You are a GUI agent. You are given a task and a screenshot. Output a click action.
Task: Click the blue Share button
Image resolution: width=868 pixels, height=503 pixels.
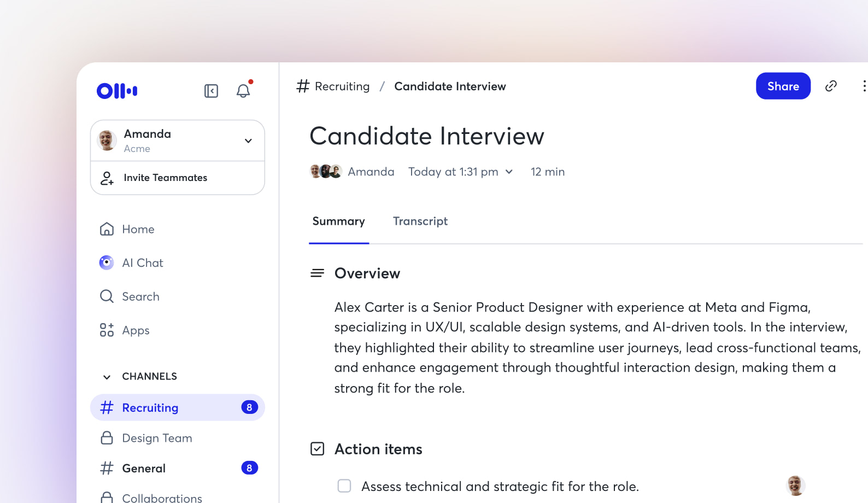coord(783,86)
